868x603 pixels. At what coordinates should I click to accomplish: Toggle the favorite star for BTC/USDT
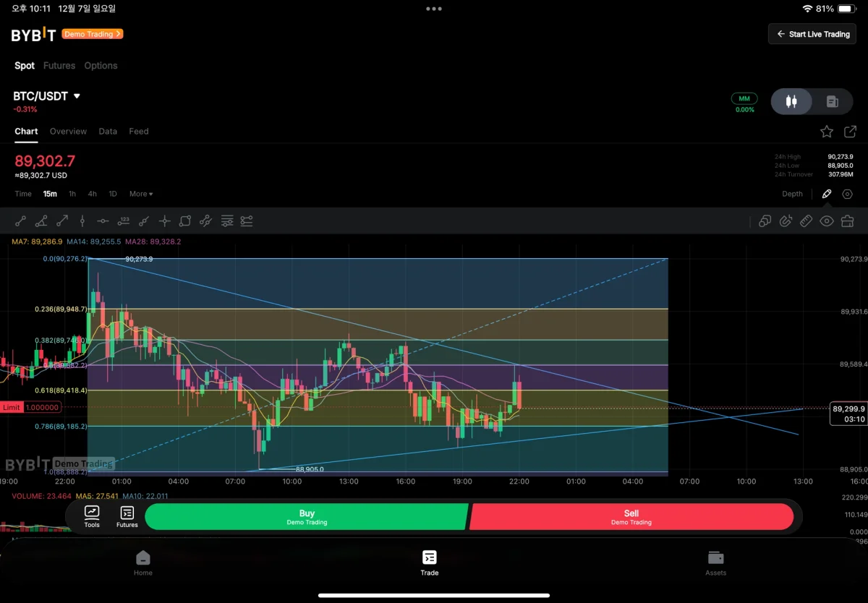click(827, 132)
